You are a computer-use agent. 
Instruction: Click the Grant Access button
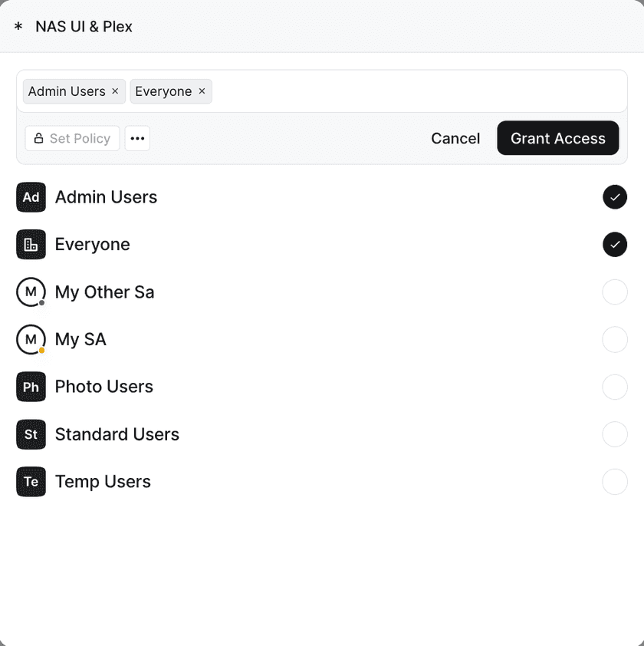pos(558,138)
